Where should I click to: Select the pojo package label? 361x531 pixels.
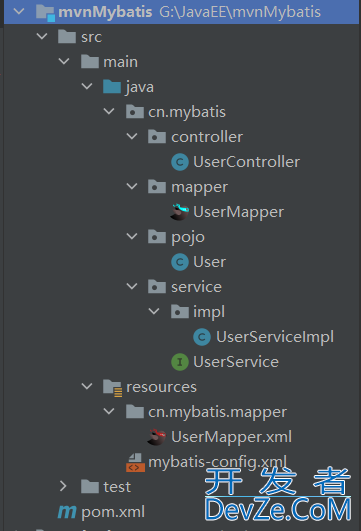[188, 237]
